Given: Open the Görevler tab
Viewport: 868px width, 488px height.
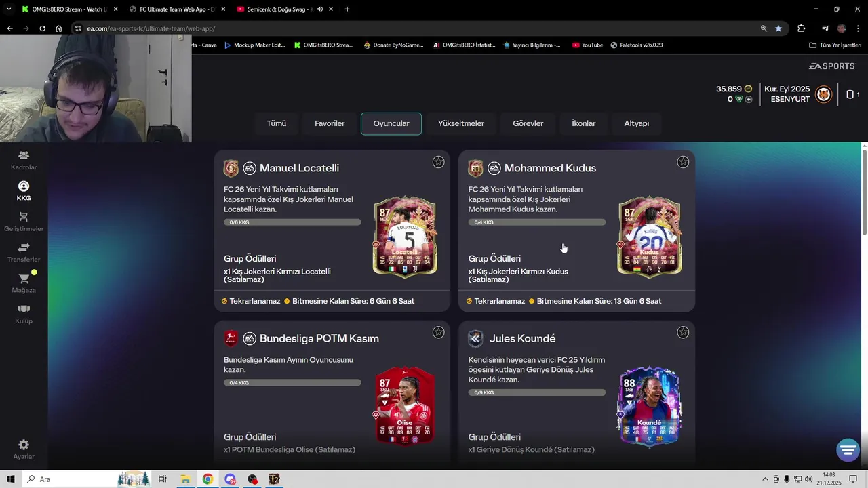Looking at the screenshot, I should pyautogui.click(x=528, y=123).
